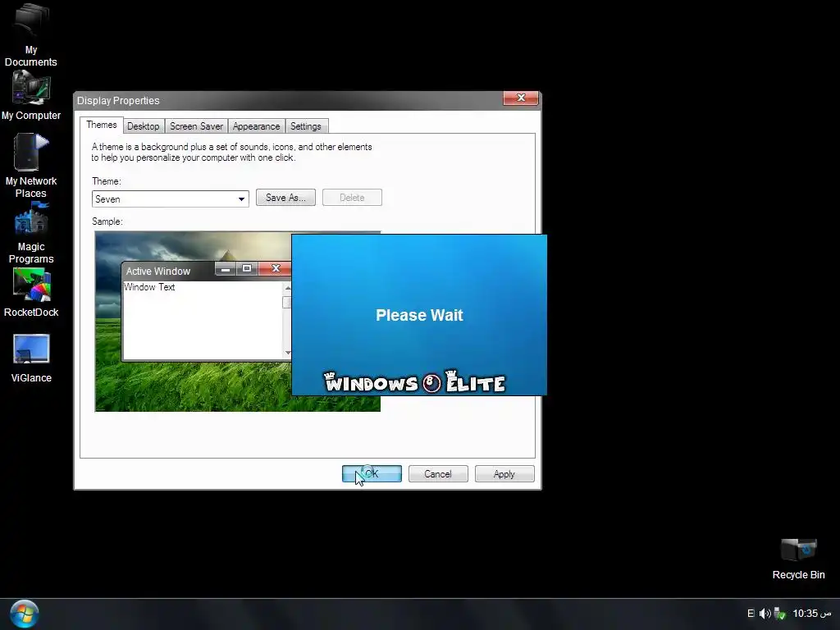Switch to the Themes tab
840x630 pixels.
pos(101,125)
